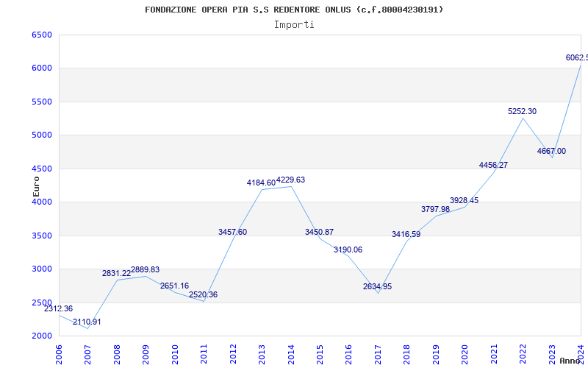Select data label 4667.00

point(552,152)
